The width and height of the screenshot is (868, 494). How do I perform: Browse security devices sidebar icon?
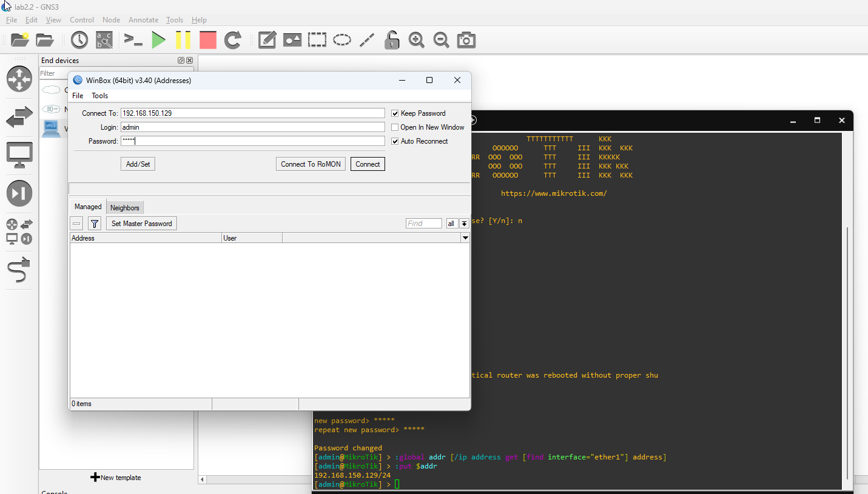(19, 193)
